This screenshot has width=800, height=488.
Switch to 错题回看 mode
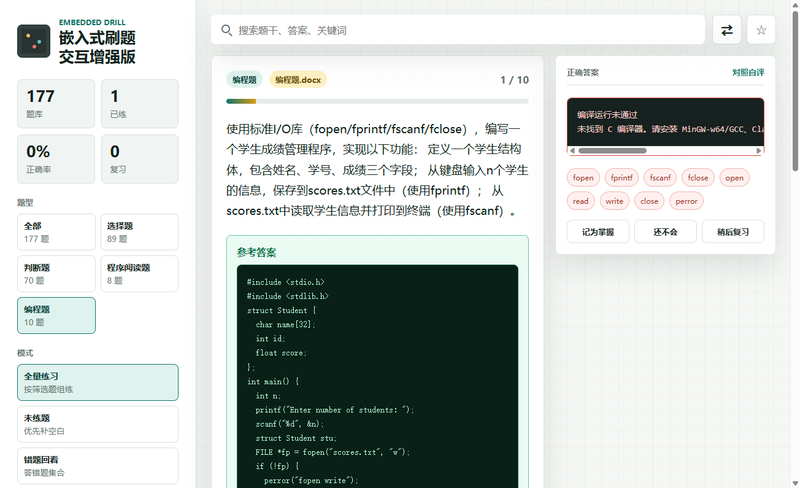click(x=97, y=466)
